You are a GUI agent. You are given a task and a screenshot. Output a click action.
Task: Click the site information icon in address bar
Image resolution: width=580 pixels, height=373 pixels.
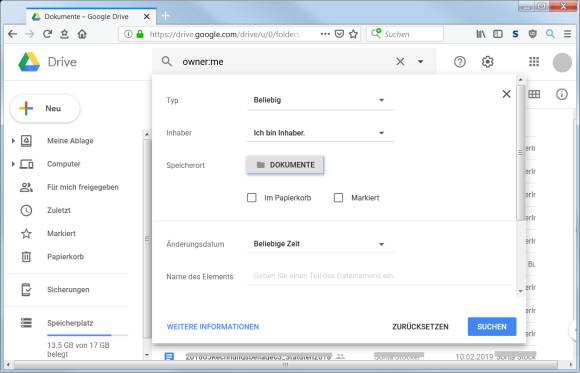(x=128, y=34)
